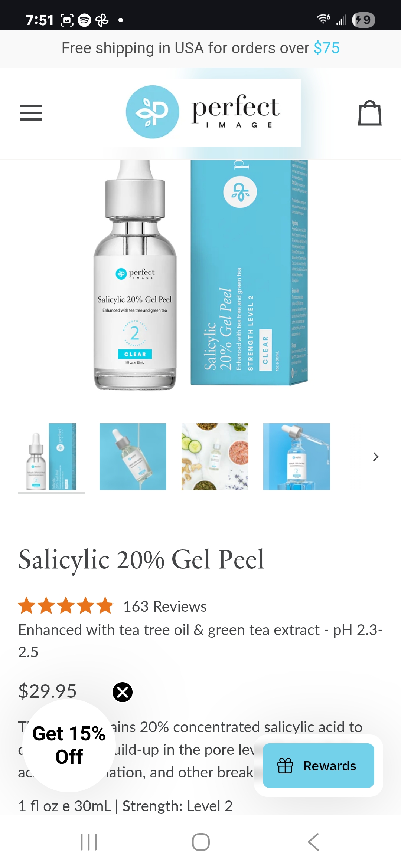The height and width of the screenshot is (868, 401).
Task: Open the 163 Reviews link
Action: [x=165, y=606]
